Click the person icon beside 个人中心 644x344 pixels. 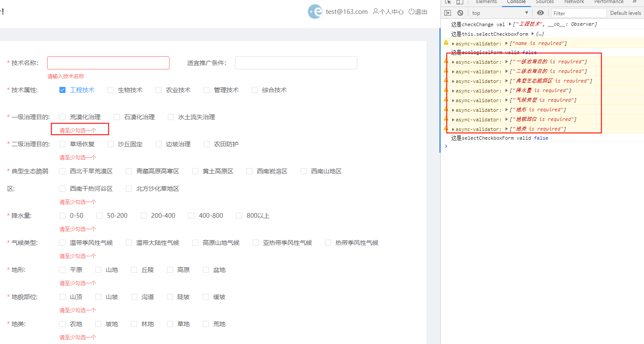point(375,12)
